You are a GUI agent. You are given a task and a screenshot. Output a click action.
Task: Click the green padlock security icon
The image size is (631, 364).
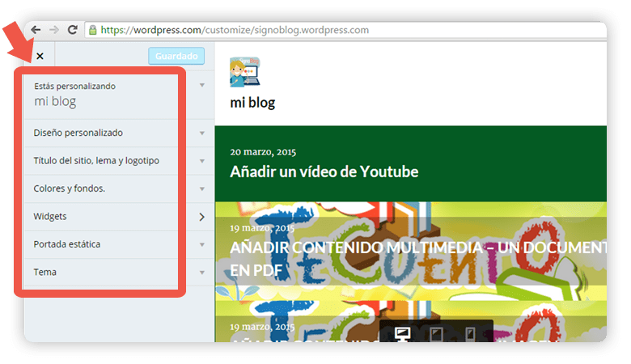[x=92, y=30]
